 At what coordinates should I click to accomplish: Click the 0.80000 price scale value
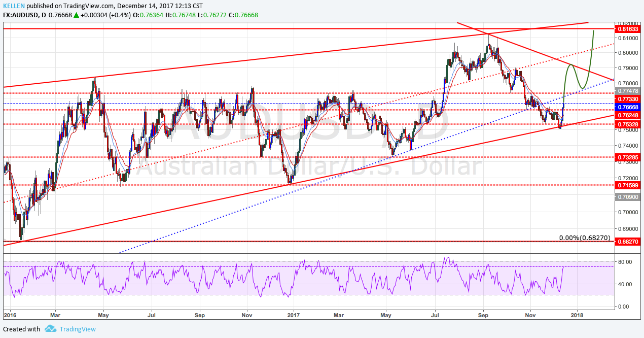coord(628,53)
